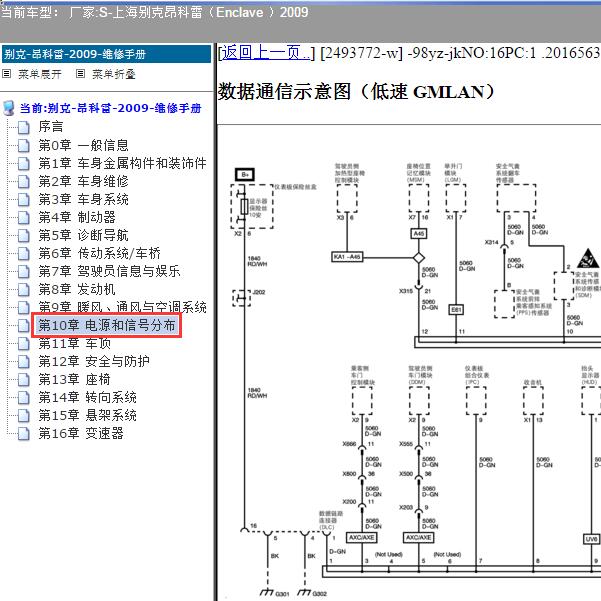Image resolution: width=601 pixels, height=601 pixels.
Task: Click the electrostatic warning triangle in the diagram
Action: click(x=588, y=258)
